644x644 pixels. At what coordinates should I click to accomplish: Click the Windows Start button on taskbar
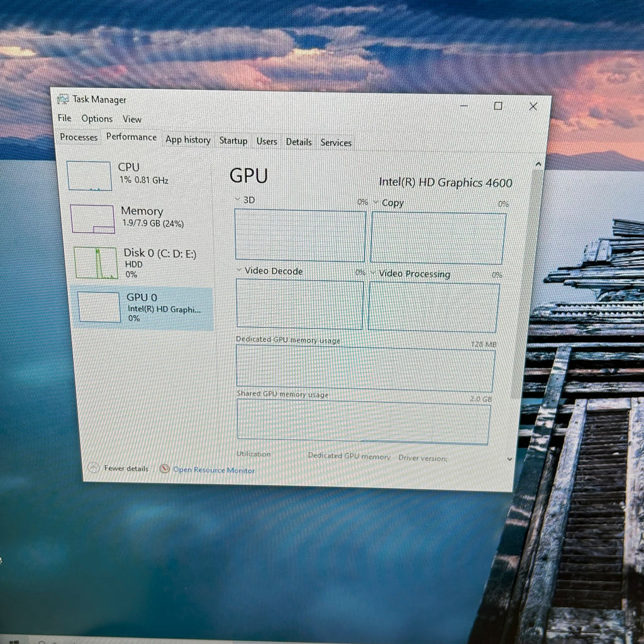[x=14, y=641]
